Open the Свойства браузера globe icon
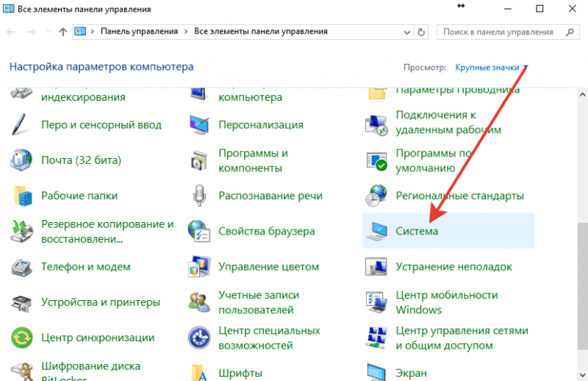The height and width of the screenshot is (381, 588). tap(198, 231)
